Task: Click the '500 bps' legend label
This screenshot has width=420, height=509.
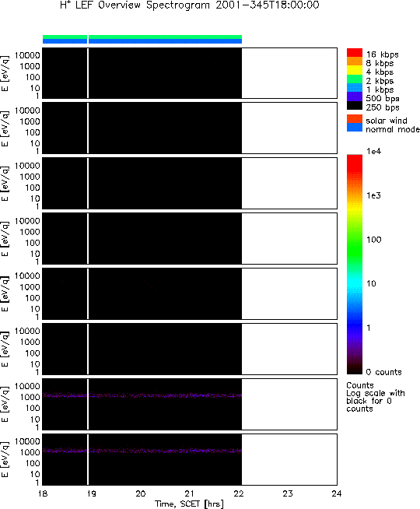Action: click(383, 98)
